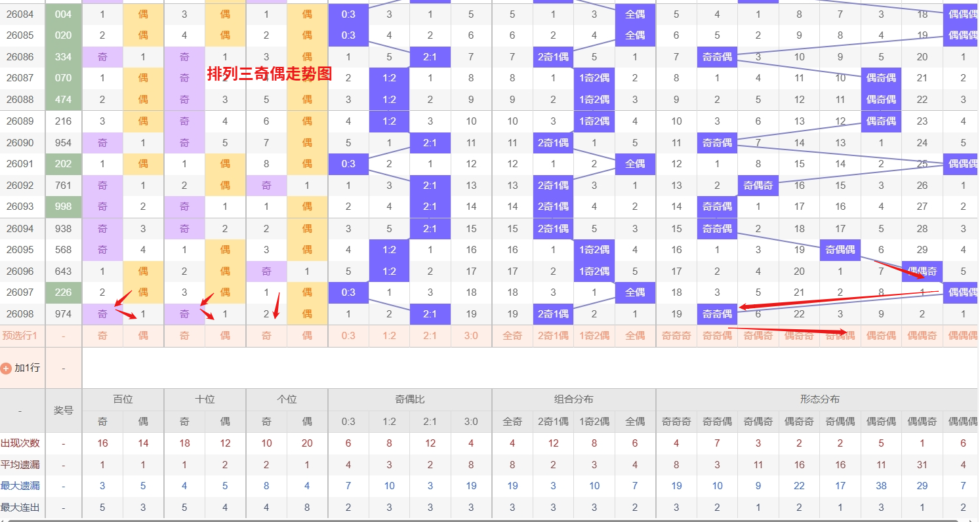Click the 形态分布 column group header

(819, 399)
